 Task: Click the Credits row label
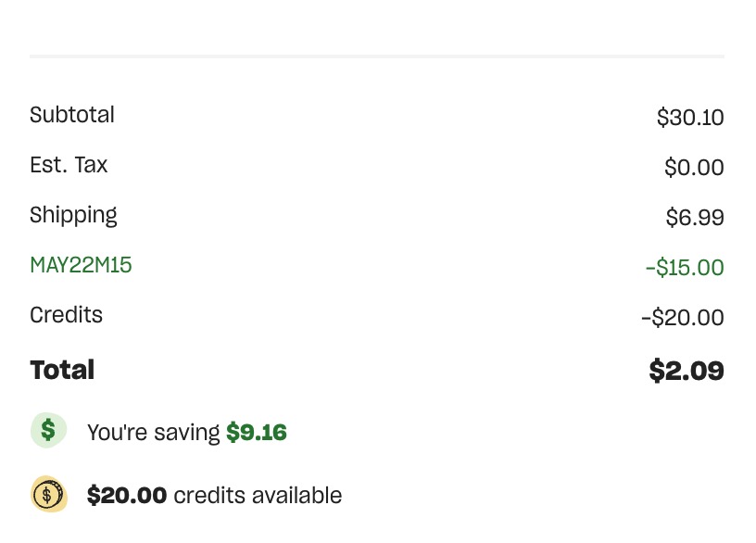tap(66, 316)
